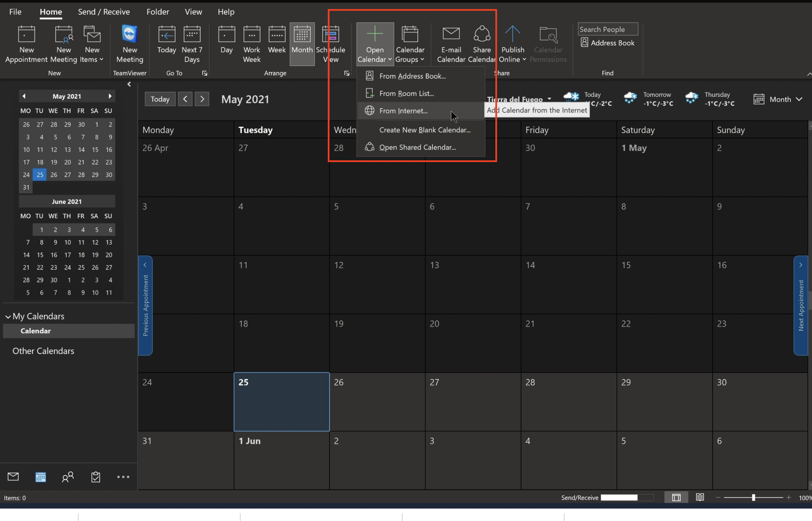
Task: Switch to Reading view in status bar
Action: pyautogui.click(x=700, y=497)
